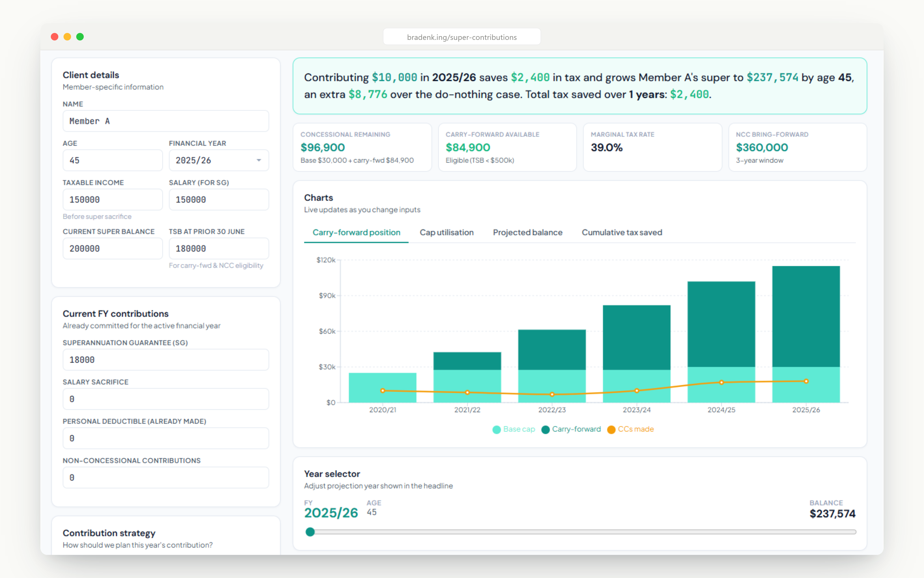Edit TSB at prior 30 June field

tap(219, 249)
